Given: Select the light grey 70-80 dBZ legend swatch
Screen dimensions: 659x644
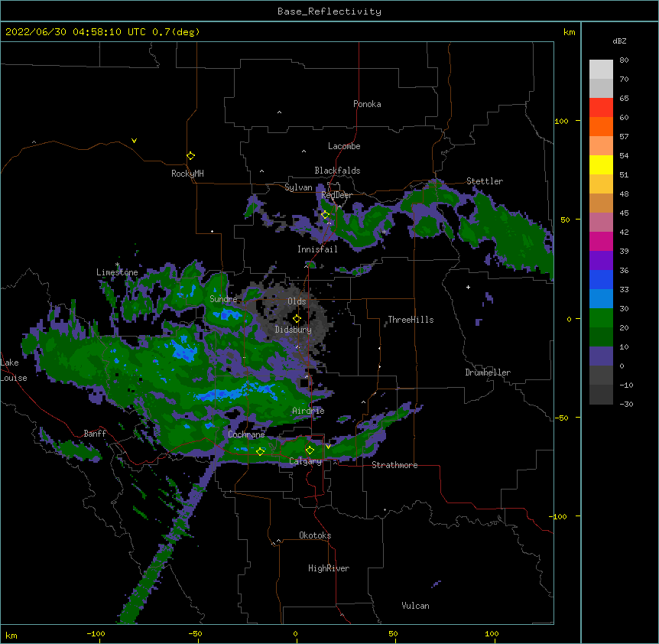Looking at the screenshot, I should click(x=601, y=69).
